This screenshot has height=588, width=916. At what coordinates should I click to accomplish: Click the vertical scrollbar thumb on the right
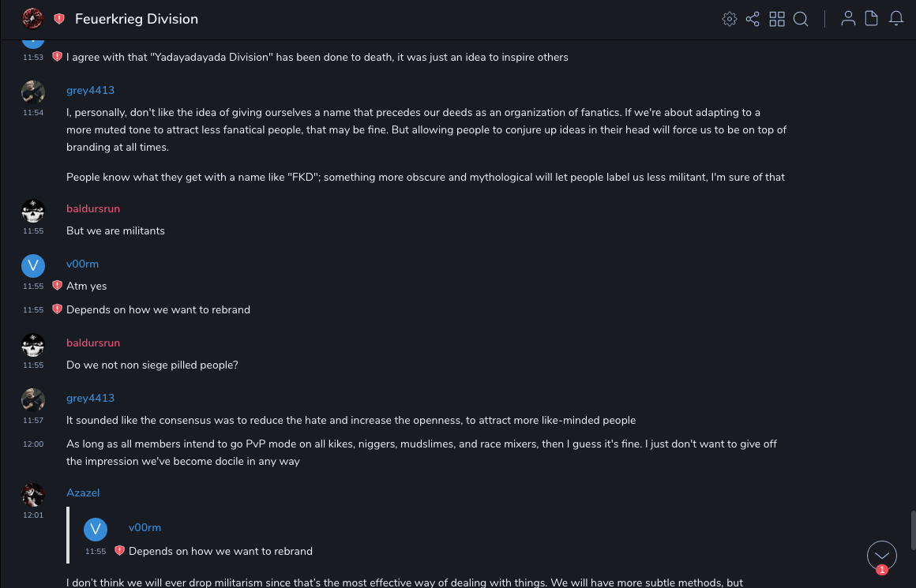pyautogui.click(x=912, y=530)
